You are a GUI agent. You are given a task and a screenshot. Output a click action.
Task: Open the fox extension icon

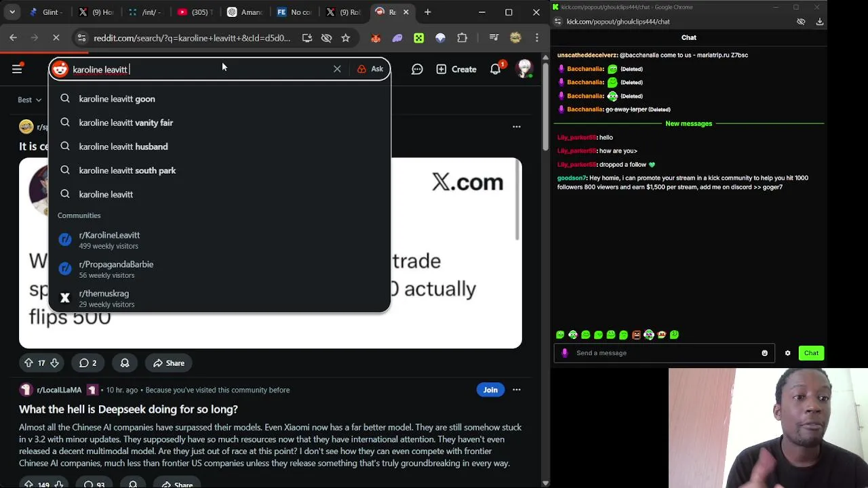pos(376,38)
